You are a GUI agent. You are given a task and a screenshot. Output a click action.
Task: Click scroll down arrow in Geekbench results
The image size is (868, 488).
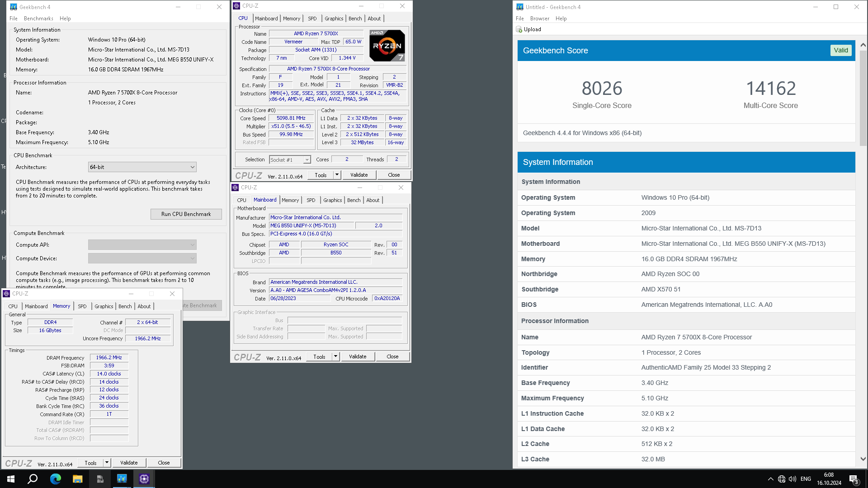tap(863, 459)
